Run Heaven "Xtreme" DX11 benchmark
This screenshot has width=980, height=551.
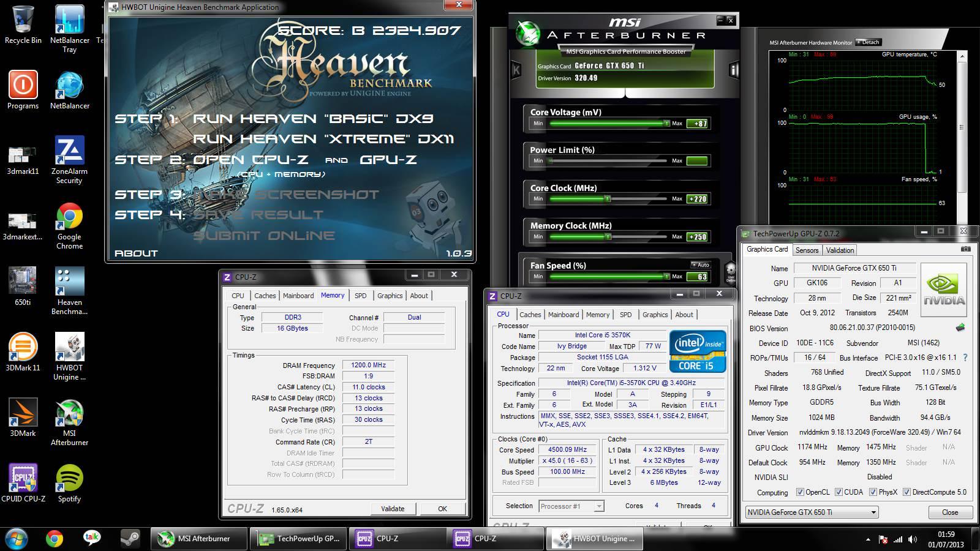point(323,139)
